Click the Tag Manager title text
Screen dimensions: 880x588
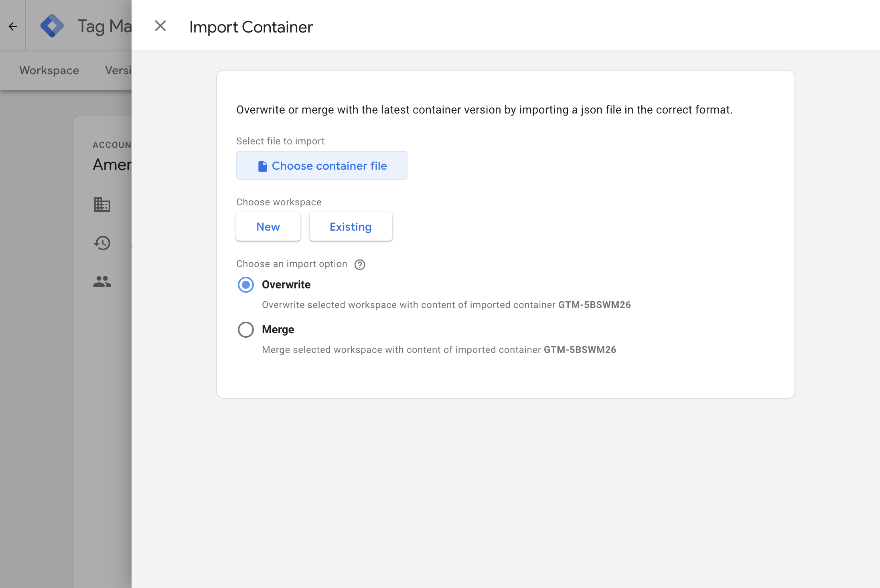(105, 26)
